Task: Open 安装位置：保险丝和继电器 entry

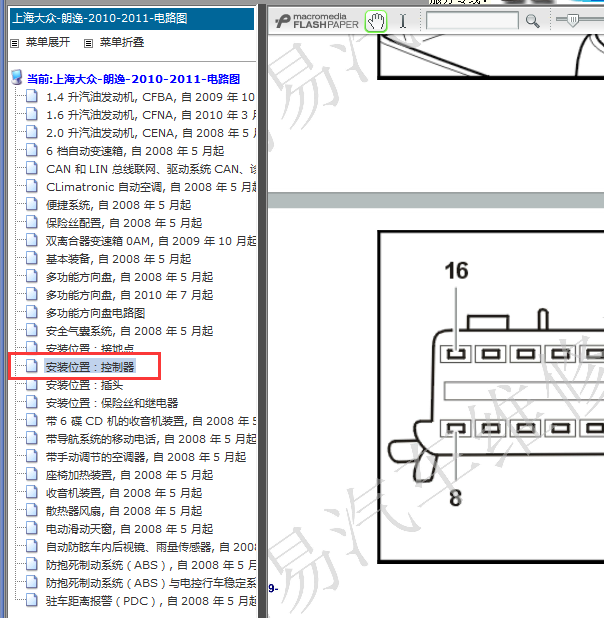Action: pos(112,403)
